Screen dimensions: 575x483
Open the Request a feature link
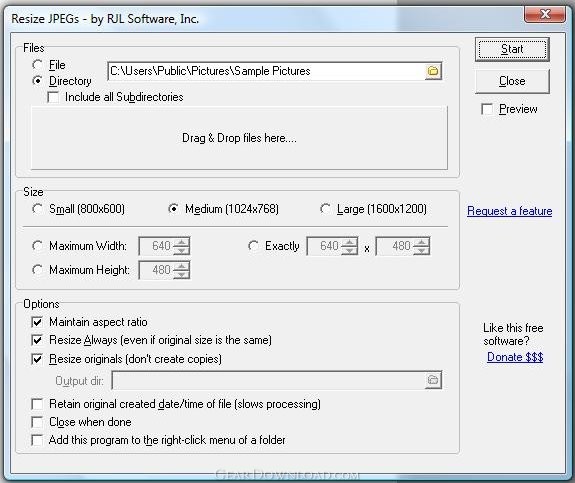pyautogui.click(x=509, y=211)
